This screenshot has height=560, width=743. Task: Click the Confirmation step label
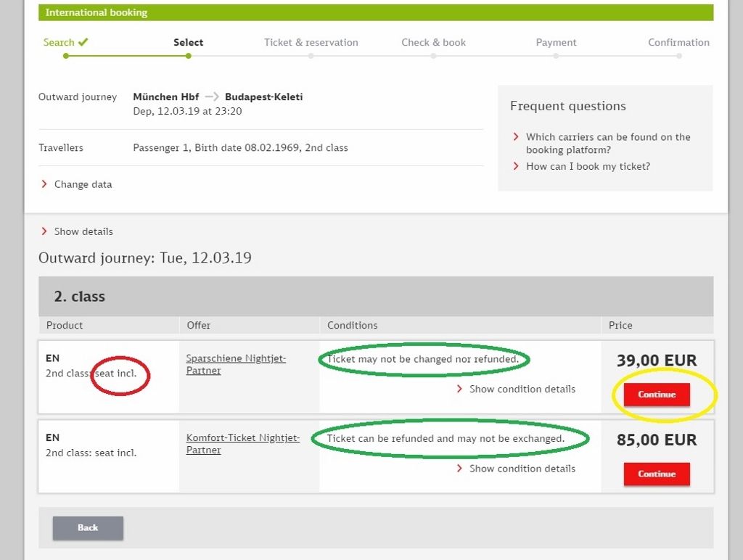pyautogui.click(x=678, y=42)
